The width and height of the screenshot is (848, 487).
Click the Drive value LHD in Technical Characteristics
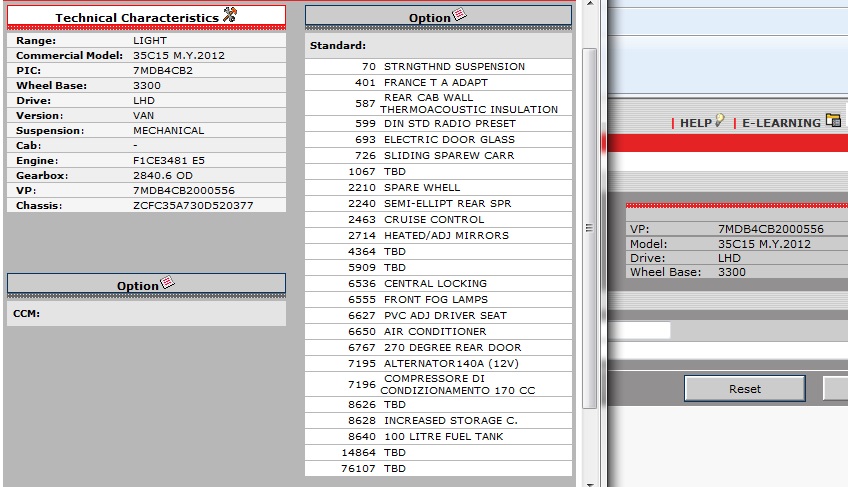(x=144, y=101)
